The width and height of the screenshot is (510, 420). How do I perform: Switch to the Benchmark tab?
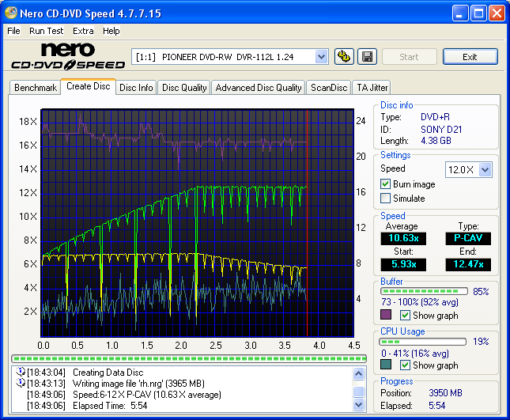point(36,88)
